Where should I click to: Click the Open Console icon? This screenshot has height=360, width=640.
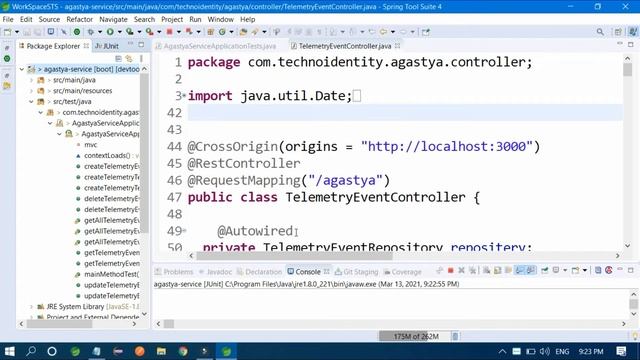(576, 270)
